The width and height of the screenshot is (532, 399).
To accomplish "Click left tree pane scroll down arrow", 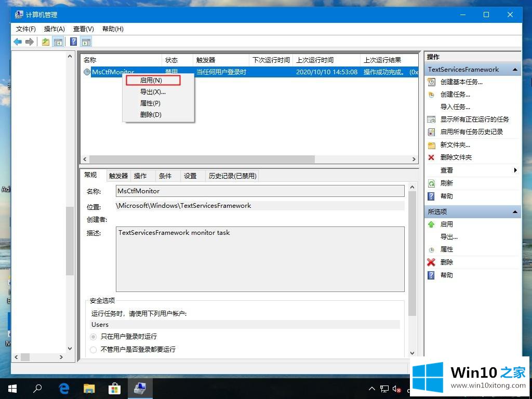I will click(x=70, y=348).
